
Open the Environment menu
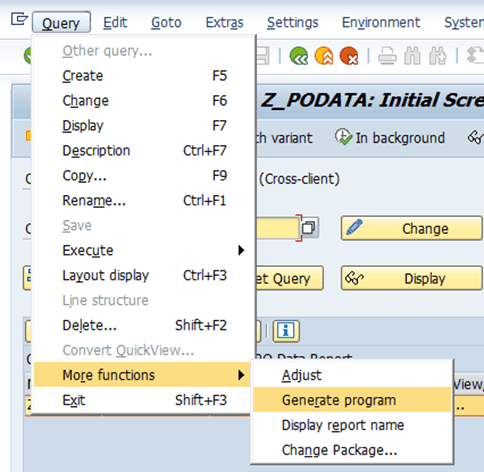pyautogui.click(x=381, y=23)
